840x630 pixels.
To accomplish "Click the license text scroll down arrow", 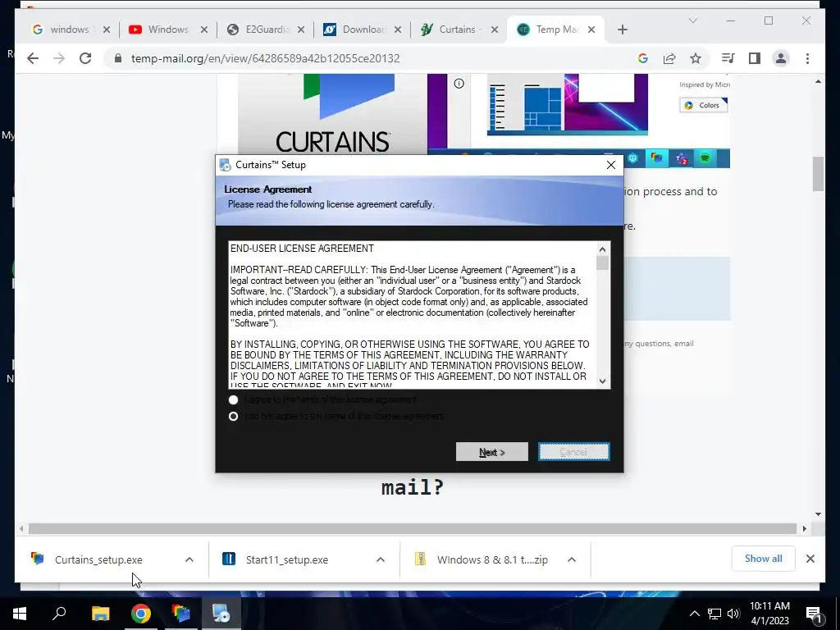I will pos(603,381).
